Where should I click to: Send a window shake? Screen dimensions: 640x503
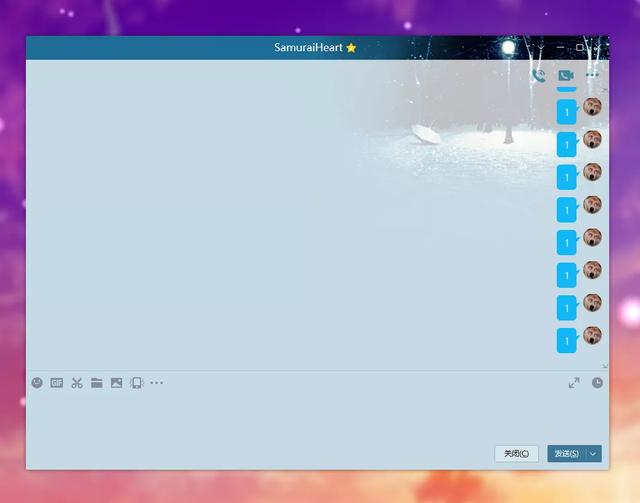(x=137, y=383)
